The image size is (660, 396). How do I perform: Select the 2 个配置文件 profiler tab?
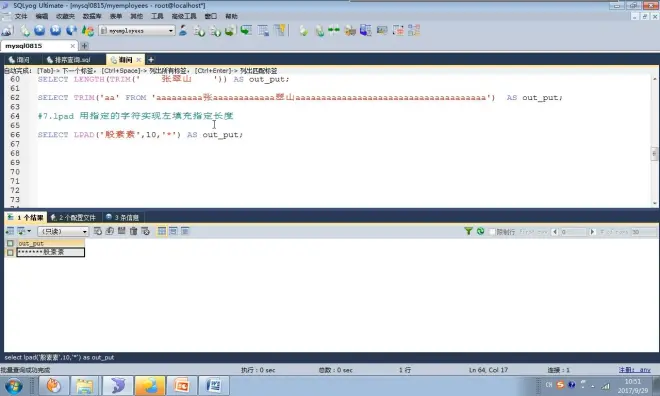tap(73, 218)
